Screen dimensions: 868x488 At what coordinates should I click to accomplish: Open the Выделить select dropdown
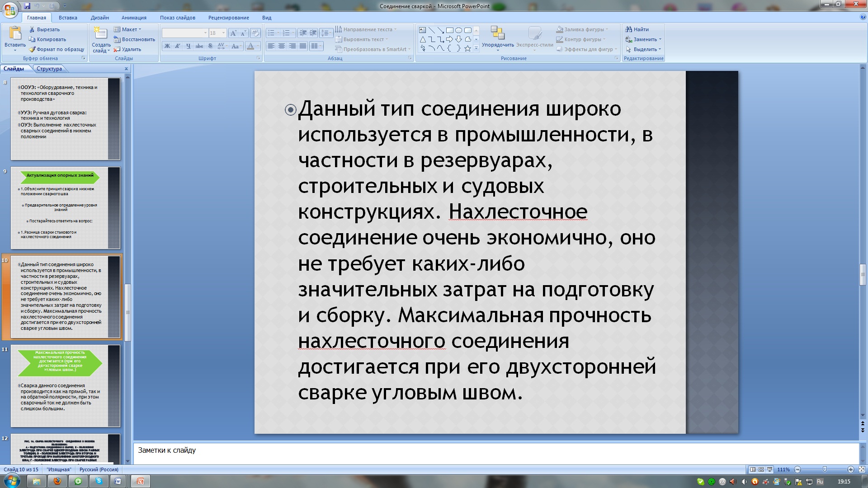643,49
